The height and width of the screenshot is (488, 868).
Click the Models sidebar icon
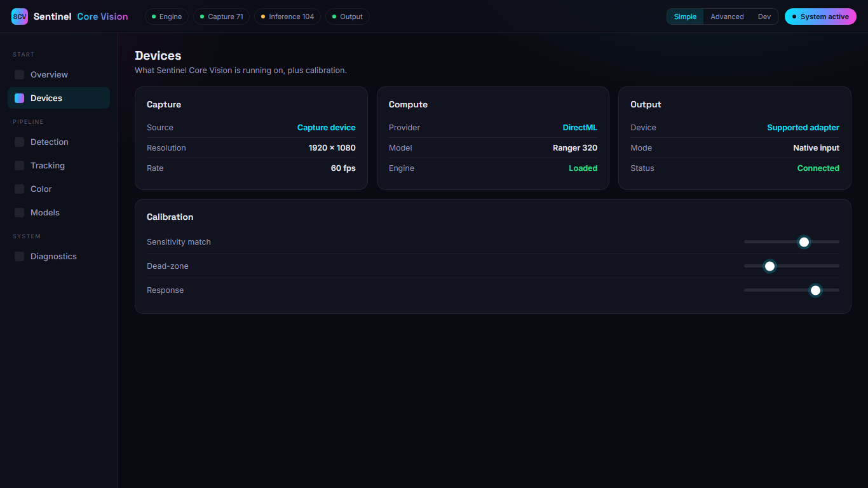tap(19, 212)
